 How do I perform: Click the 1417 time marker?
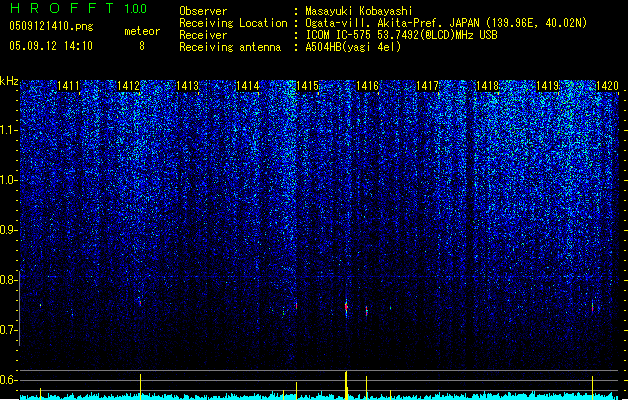tap(428, 85)
